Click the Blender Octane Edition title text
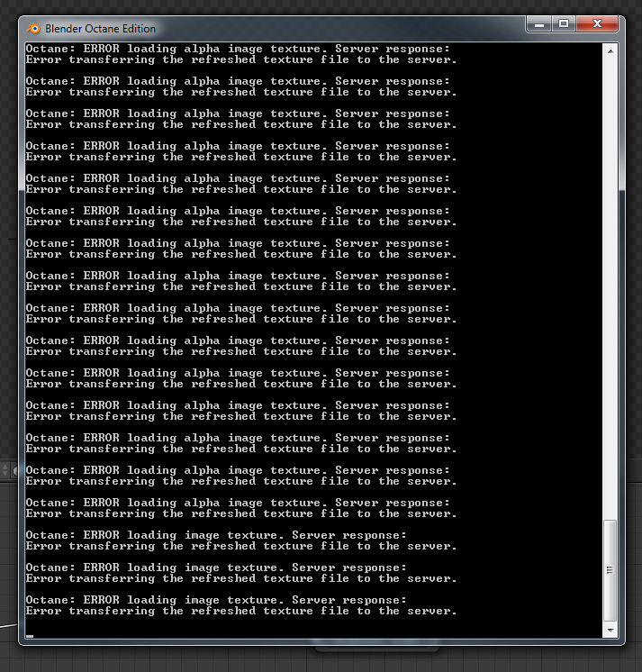Screen dimensions: 642x672 pyautogui.click(x=100, y=29)
